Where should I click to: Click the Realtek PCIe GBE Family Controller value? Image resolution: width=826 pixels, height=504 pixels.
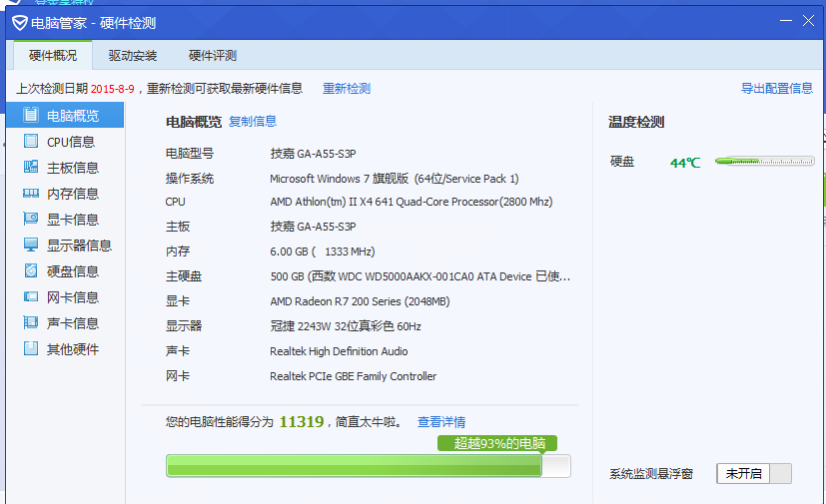pyautogui.click(x=353, y=376)
